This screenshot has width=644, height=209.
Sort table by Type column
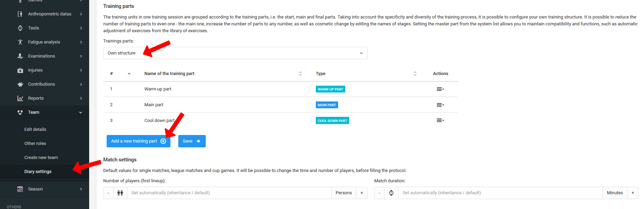pos(415,74)
